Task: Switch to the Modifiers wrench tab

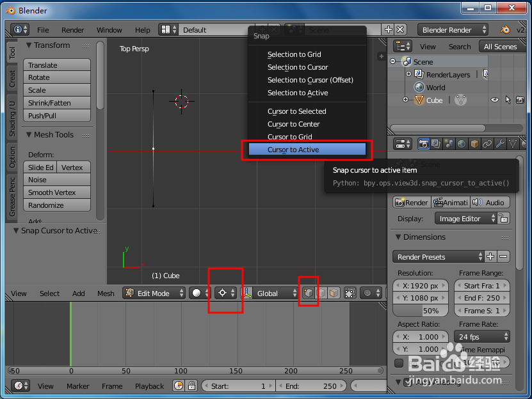Action: tap(500, 144)
